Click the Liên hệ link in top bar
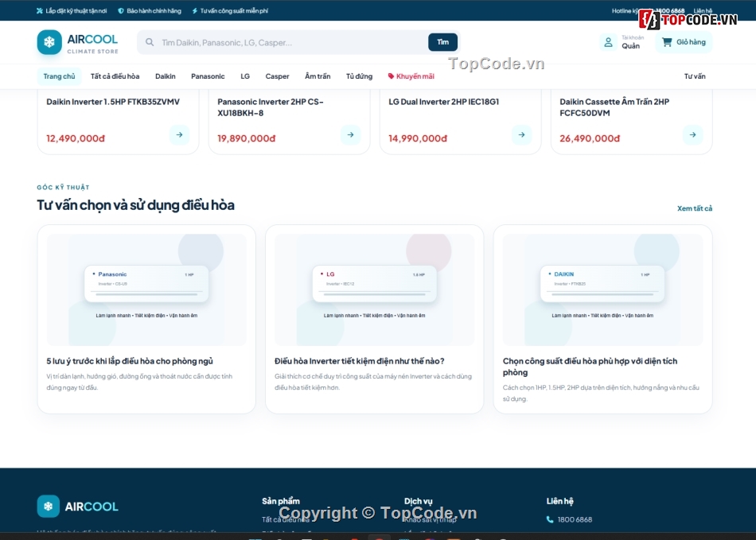The height and width of the screenshot is (540, 756). point(703,10)
